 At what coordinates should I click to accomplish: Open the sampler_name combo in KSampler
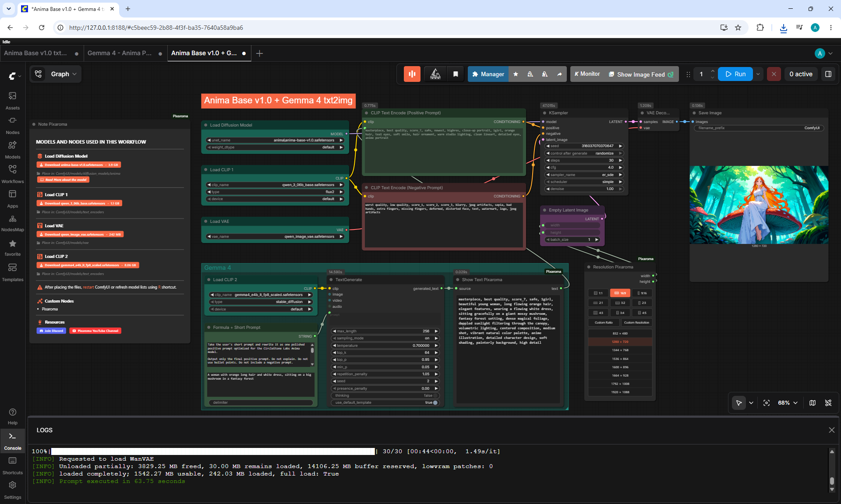pyautogui.click(x=584, y=175)
